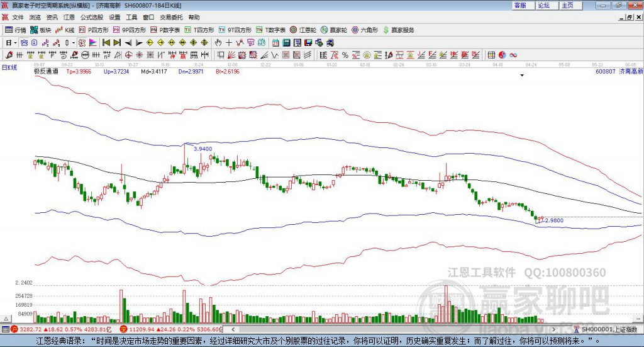The height and width of the screenshot is (347, 644).
Task: Click the small black triangle marker above chart
Action: click(522, 75)
